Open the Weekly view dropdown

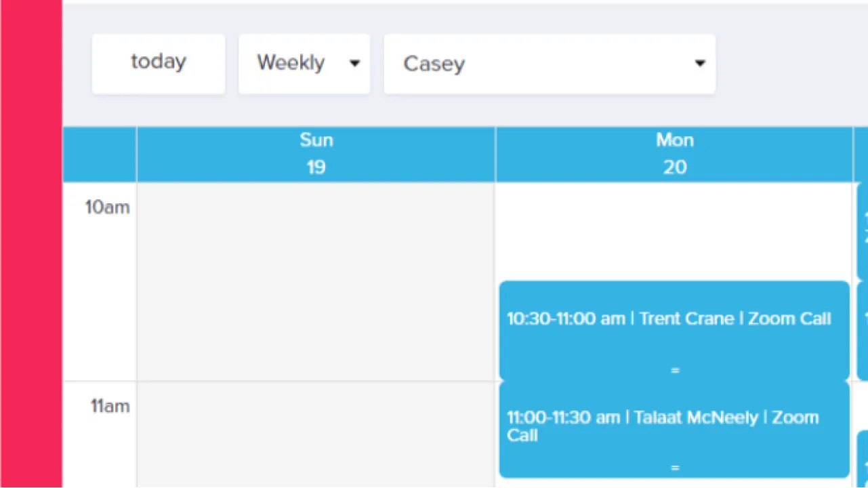click(x=304, y=63)
